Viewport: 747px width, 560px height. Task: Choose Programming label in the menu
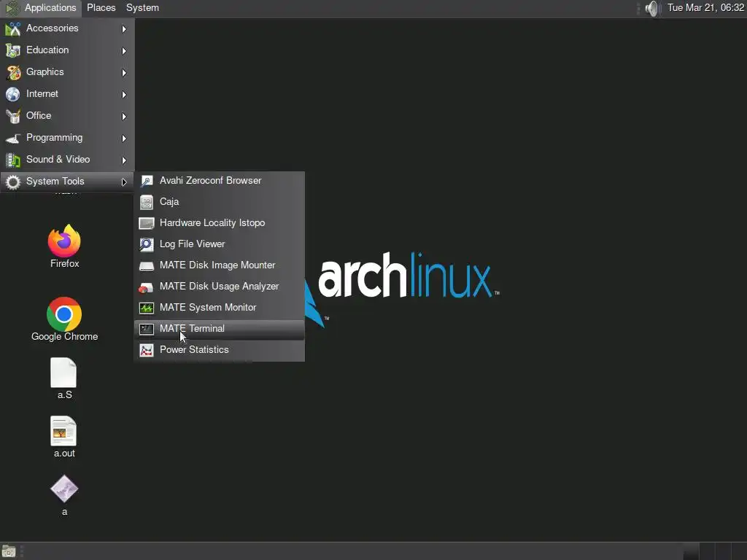click(x=54, y=138)
